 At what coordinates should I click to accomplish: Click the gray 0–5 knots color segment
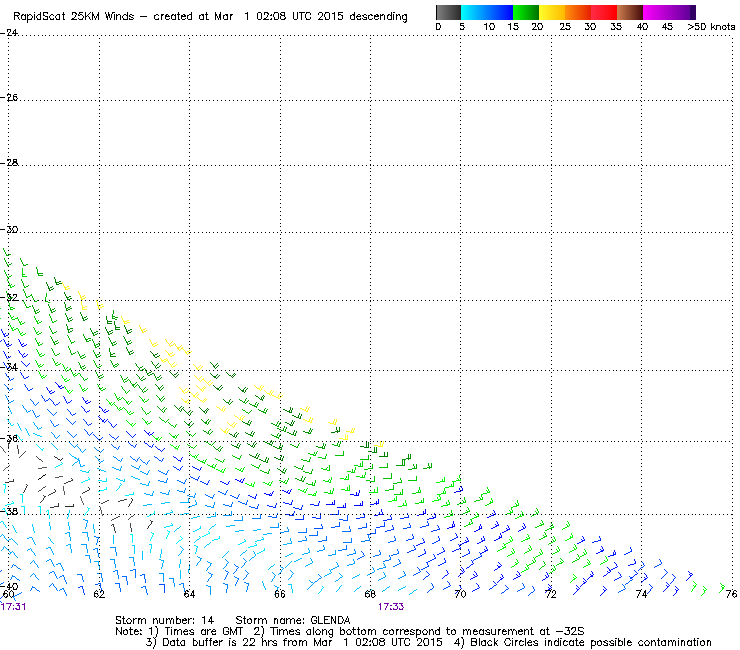tap(448, 12)
